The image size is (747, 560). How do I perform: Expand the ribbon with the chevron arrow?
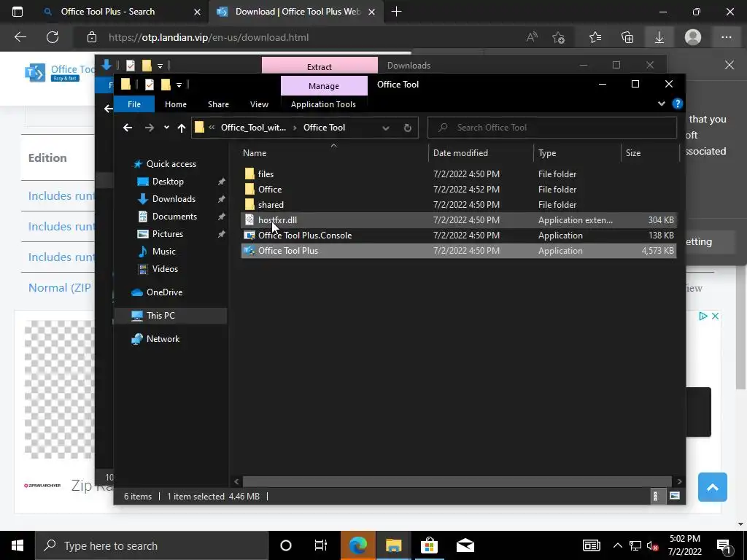point(661,104)
